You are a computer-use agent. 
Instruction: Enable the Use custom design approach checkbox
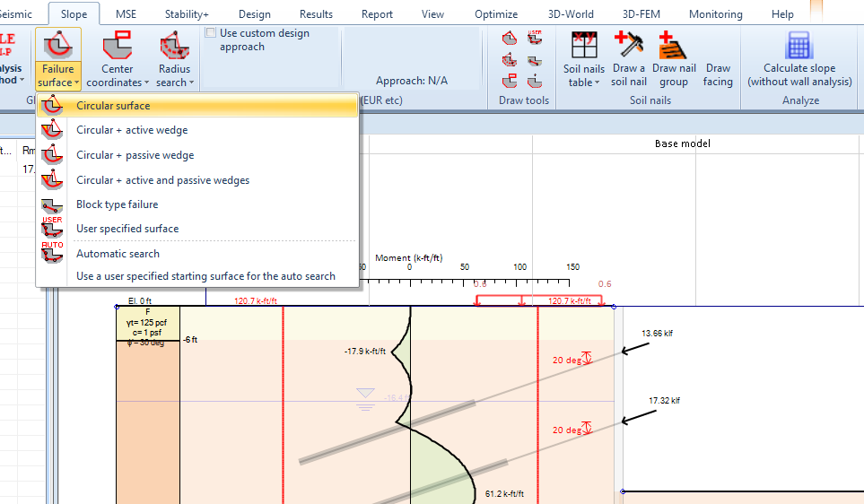[211, 32]
